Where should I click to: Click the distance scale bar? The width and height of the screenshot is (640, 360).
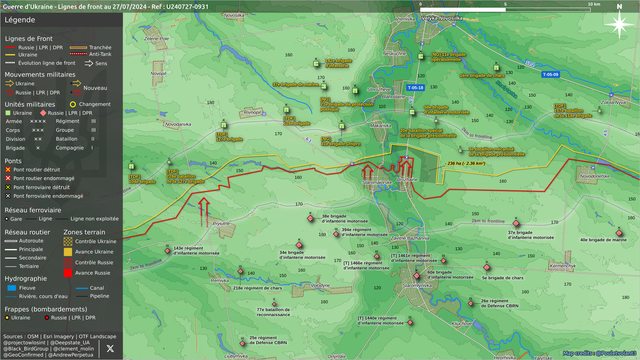(505, 9)
